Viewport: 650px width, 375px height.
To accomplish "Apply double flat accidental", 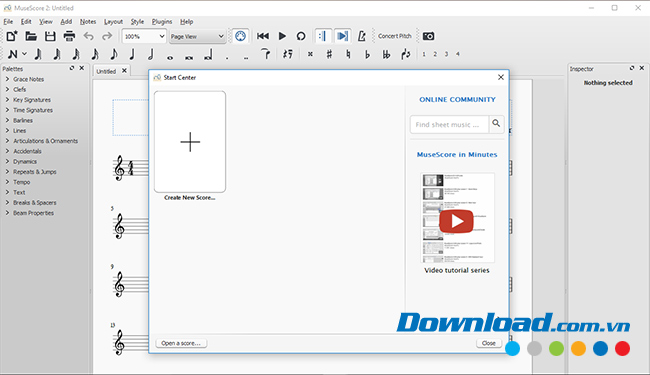I will click(386, 54).
